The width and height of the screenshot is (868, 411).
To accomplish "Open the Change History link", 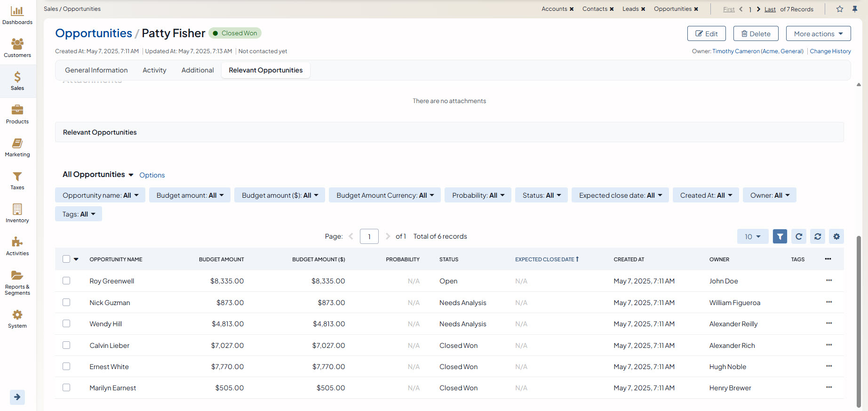I will pos(830,51).
